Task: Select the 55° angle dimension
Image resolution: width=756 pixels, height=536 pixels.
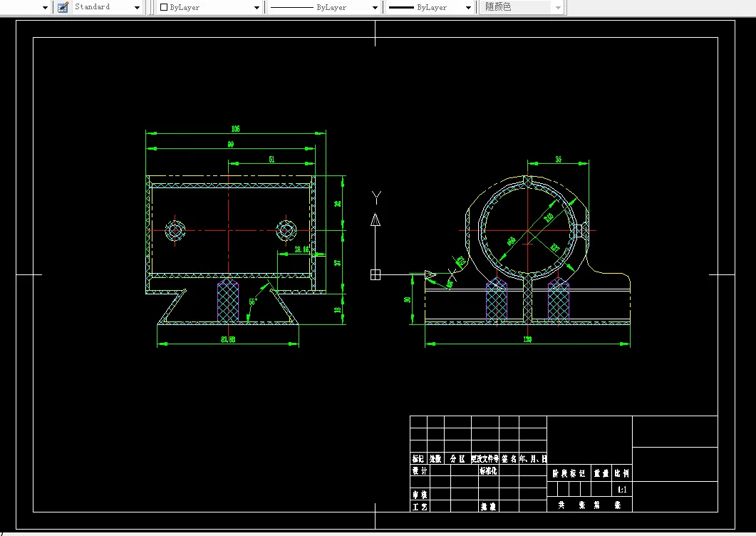Action: pyautogui.click(x=253, y=302)
